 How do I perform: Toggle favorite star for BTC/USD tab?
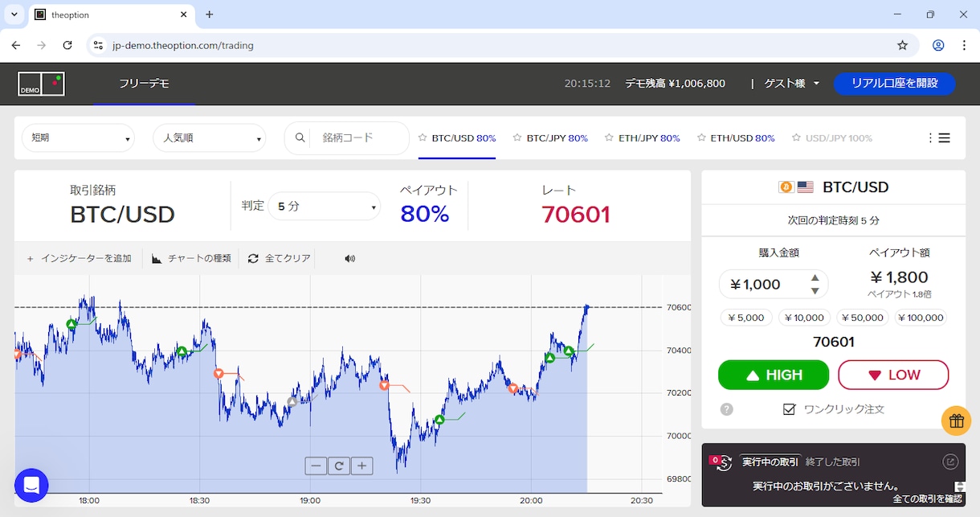[x=423, y=138]
